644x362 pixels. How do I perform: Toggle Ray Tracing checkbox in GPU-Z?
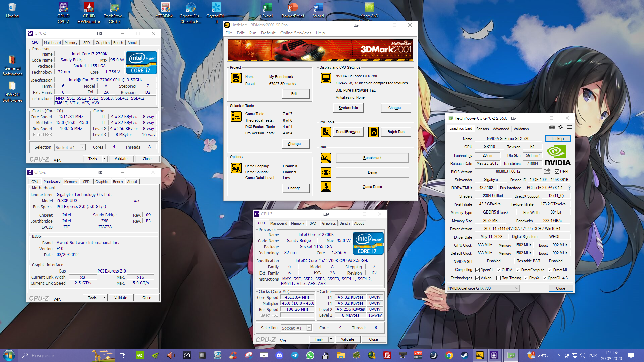(x=498, y=278)
